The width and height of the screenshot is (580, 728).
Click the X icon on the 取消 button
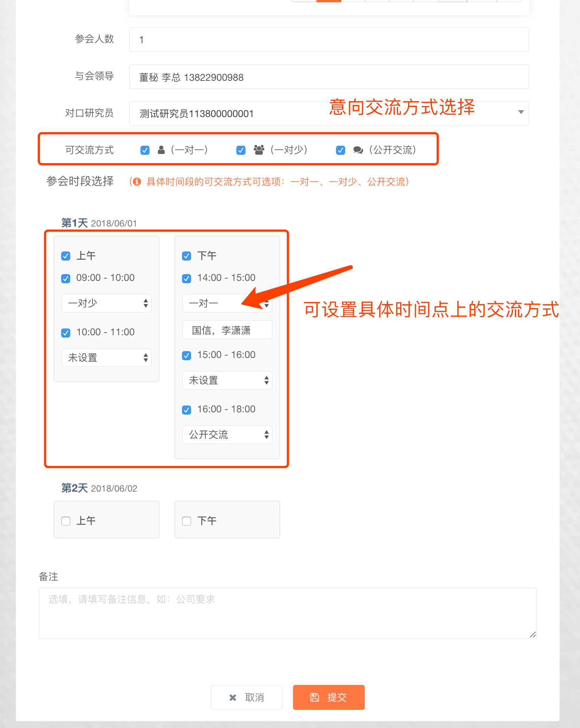point(233,697)
